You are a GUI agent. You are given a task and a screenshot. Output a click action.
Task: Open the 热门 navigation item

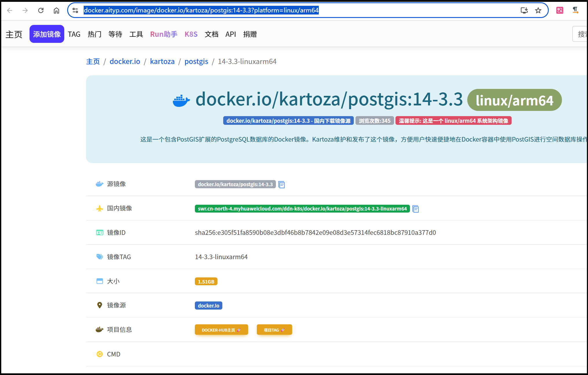pyautogui.click(x=95, y=34)
